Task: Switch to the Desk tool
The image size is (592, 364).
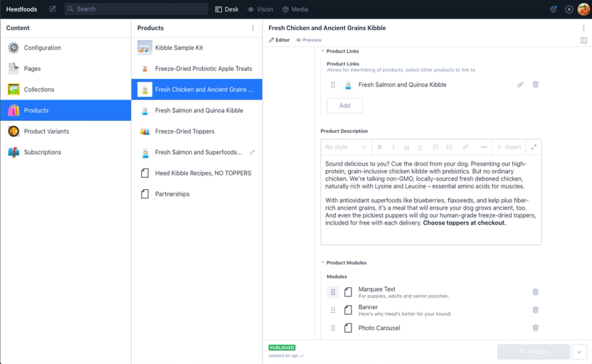Action: coord(227,9)
